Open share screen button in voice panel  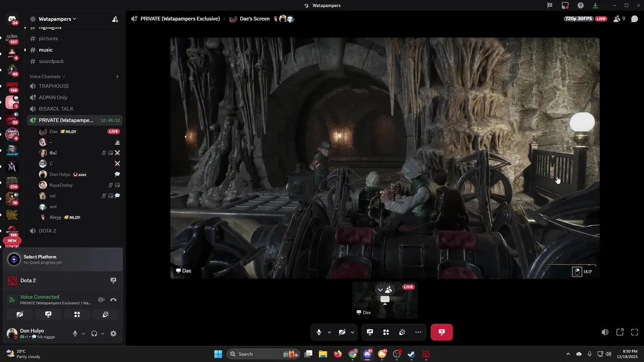coord(48,314)
